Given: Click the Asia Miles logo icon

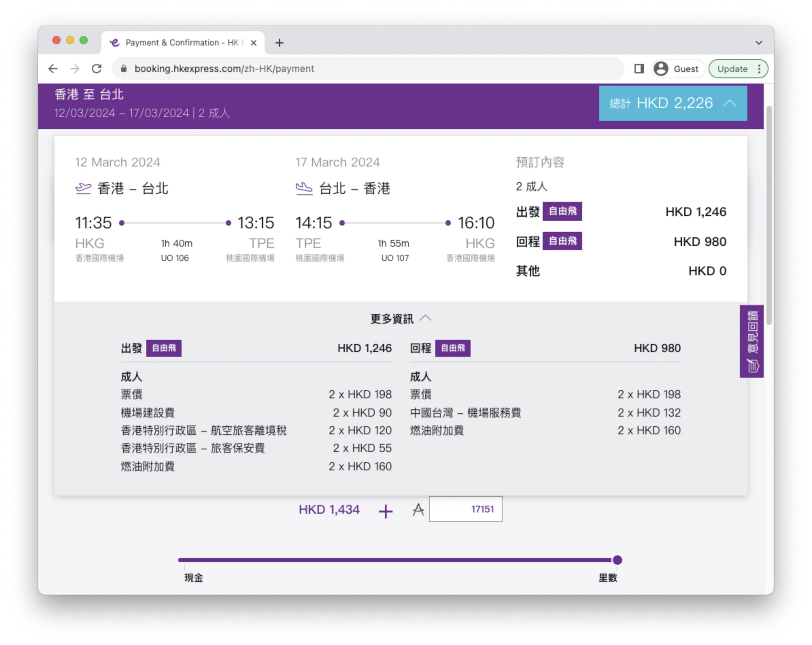Looking at the screenshot, I should [x=418, y=510].
